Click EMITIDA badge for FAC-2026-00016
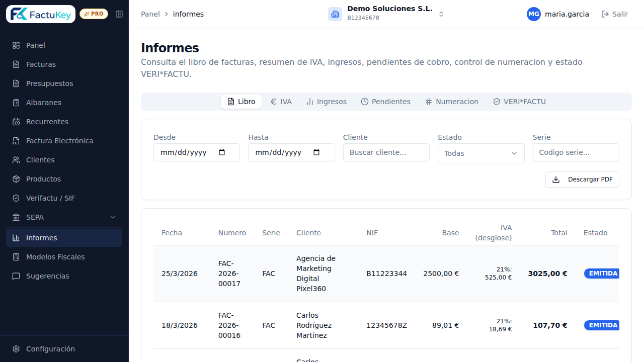The height and width of the screenshot is (362, 644). [602, 325]
